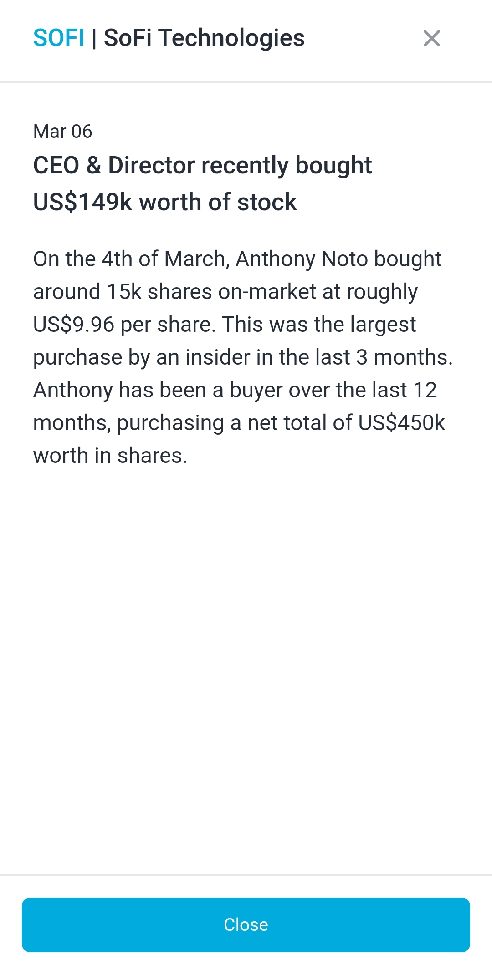Click the word "on-market"
The height and width of the screenshot is (980, 492).
(x=267, y=292)
